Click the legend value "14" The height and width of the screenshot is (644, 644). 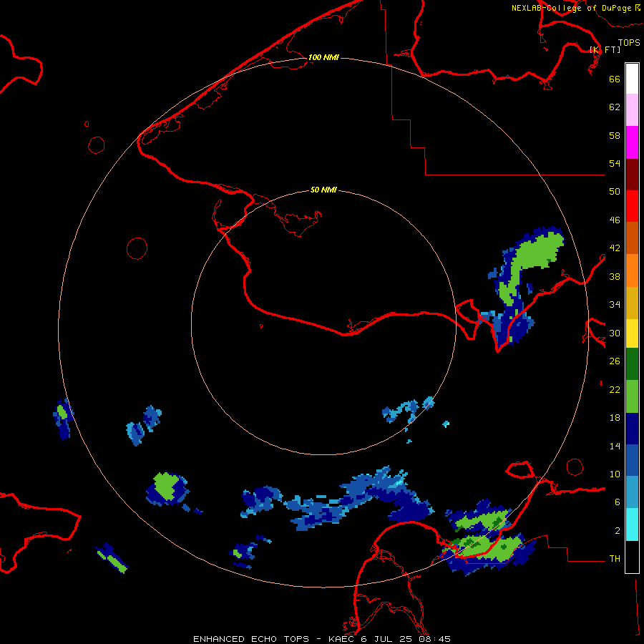[x=615, y=446]
